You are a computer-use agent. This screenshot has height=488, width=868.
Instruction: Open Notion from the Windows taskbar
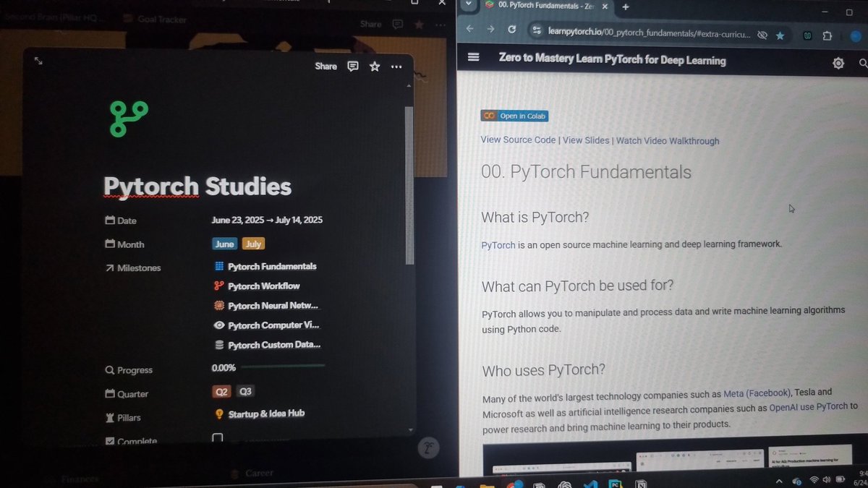pos(641,485)
